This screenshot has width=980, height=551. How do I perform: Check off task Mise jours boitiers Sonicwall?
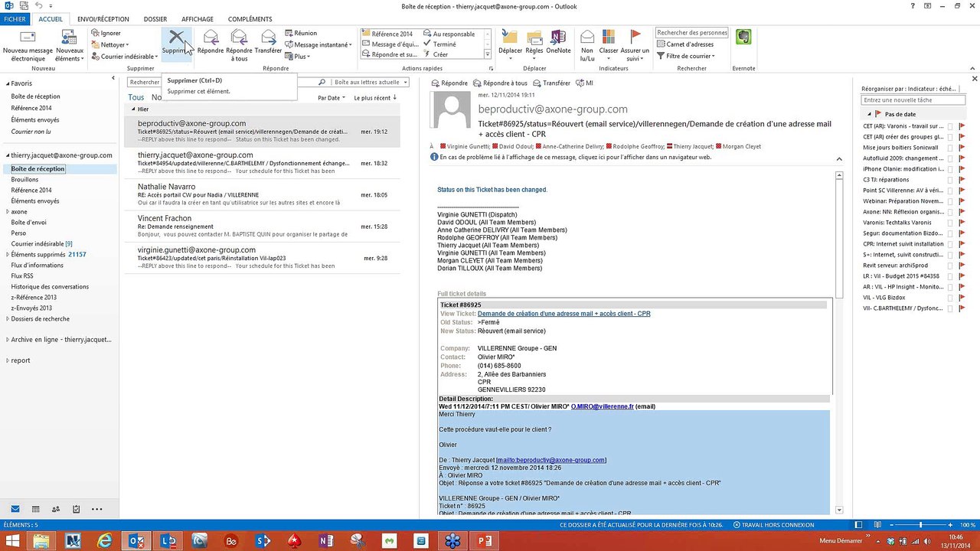coord(950,148)
